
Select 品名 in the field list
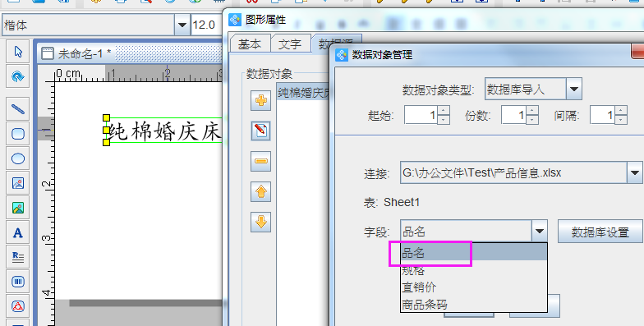[474, 253]
